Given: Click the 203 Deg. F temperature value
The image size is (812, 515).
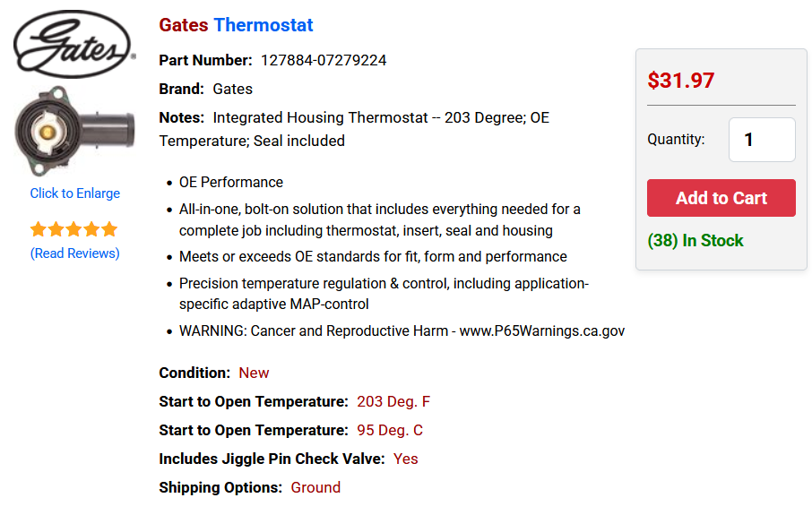Looking at the screenshot, I should coord(393,402).
